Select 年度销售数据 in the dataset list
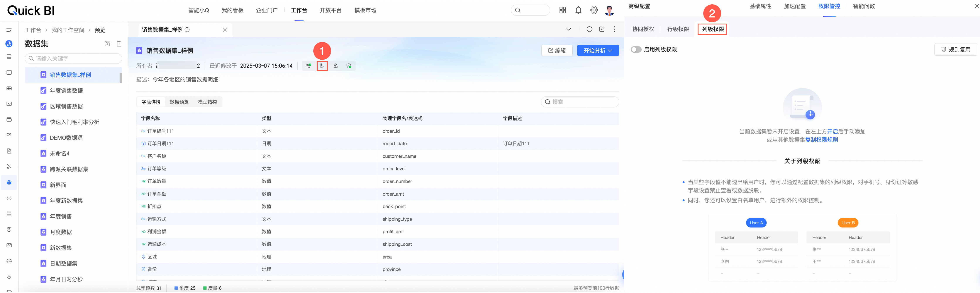 67,91
